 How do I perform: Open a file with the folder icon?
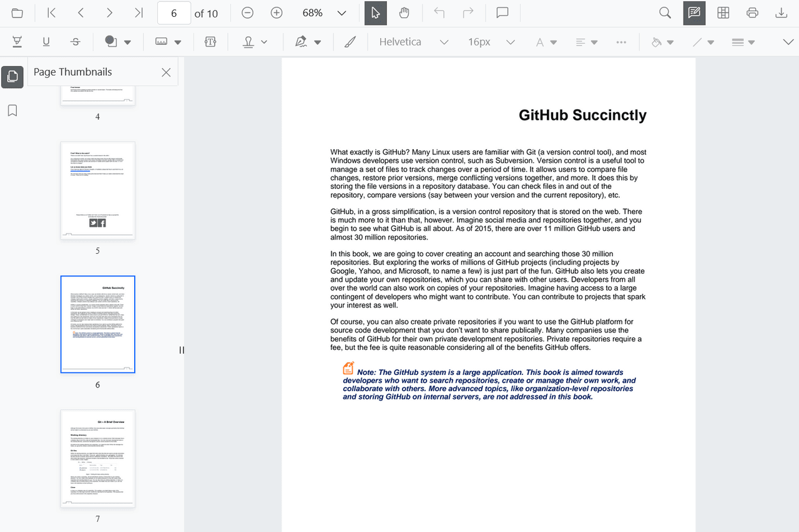coord(17,13)
